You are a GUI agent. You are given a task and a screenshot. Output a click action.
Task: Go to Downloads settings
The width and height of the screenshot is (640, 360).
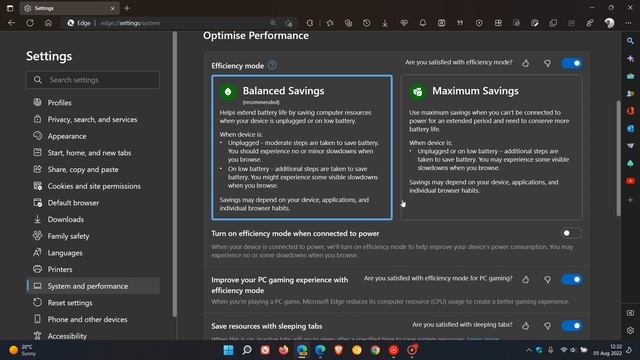pos(93,220)
